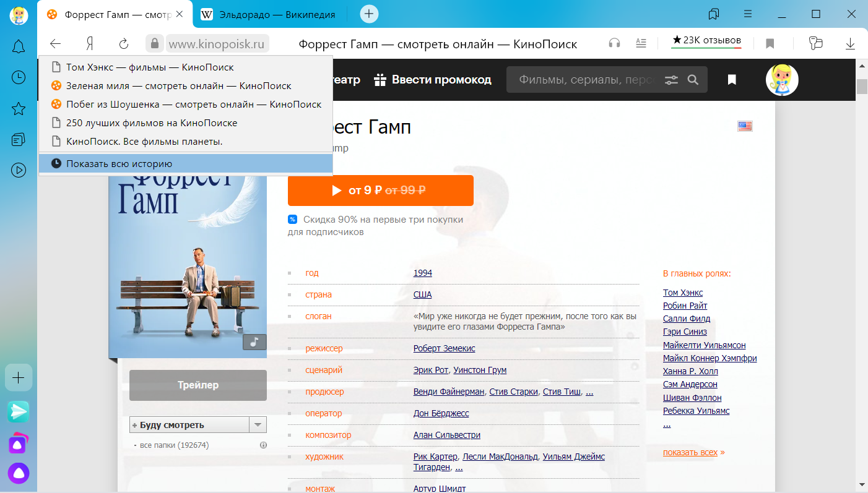This screenshot has height=493, width=868.
Task: Open director link Роберт Земекис
Action: [x=444, y=348]
